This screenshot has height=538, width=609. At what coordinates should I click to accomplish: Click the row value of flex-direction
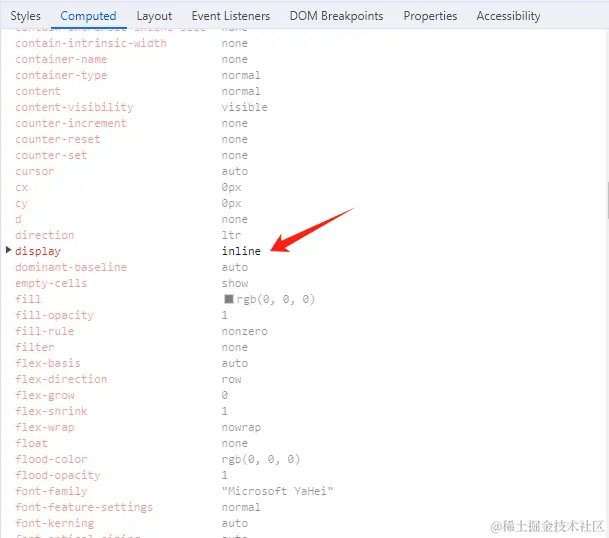pyautogui.click(x=231, y=379)
